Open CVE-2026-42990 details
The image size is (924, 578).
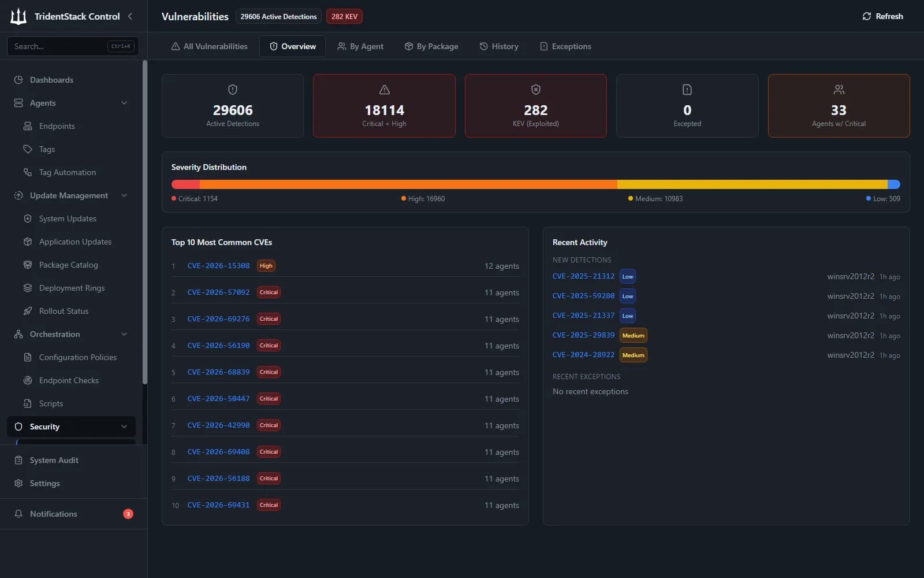point(218,425)
